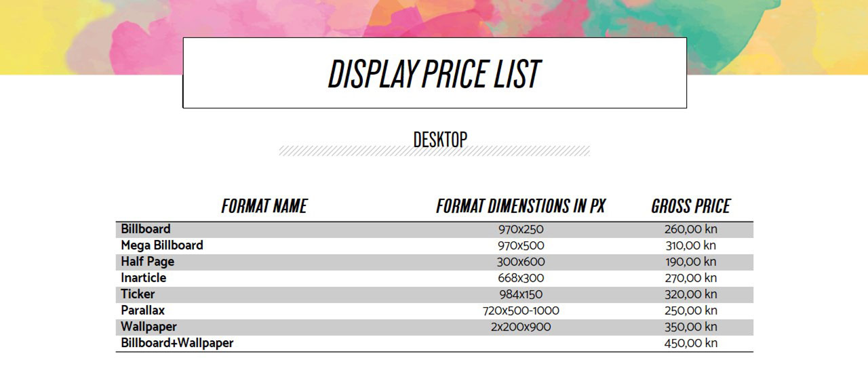Click the Inarticle format name
The width and height of the screenshot is (868, 385).
[x=144, y=278]
